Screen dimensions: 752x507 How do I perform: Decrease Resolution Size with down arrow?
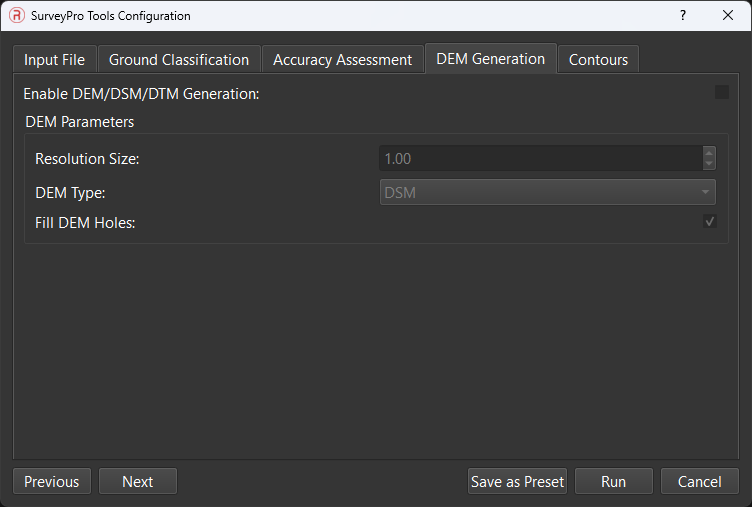click(709, 164)
